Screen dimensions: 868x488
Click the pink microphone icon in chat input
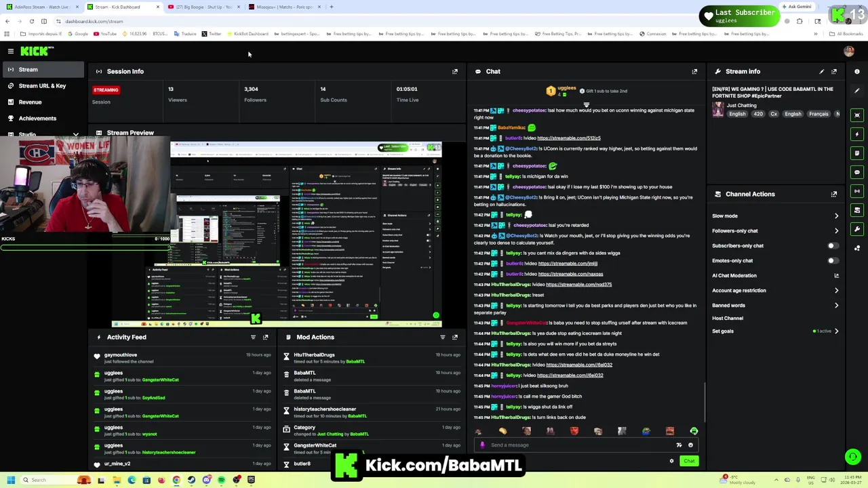point(482,445)
